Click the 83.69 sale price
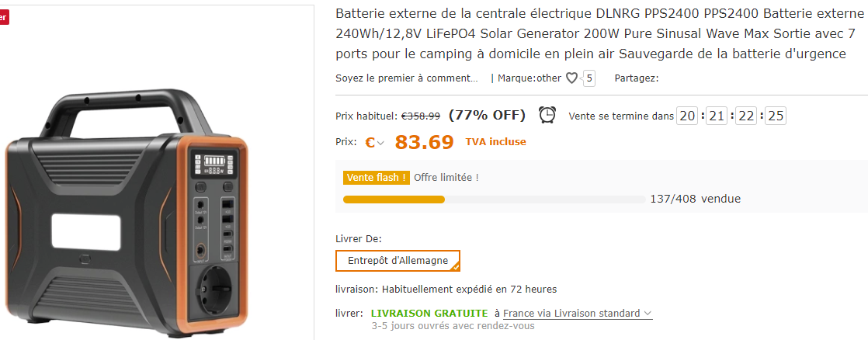This screenshot has height=340, width=868. click(424, 142)
